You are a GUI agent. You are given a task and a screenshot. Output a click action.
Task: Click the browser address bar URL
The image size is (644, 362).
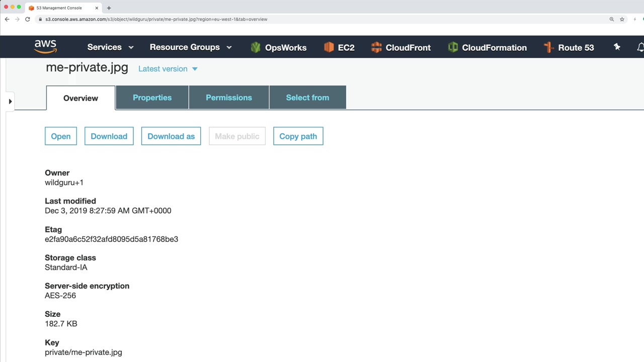click(156, 19)
